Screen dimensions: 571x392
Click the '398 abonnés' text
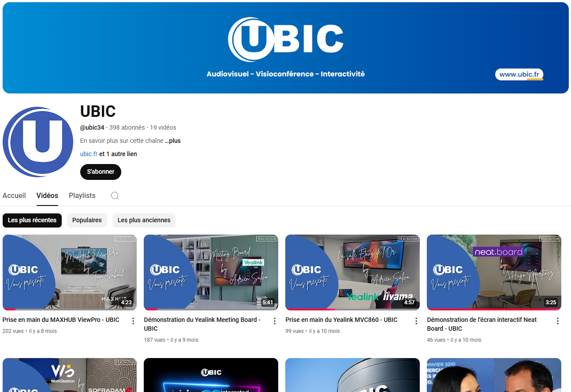[127, 127]
